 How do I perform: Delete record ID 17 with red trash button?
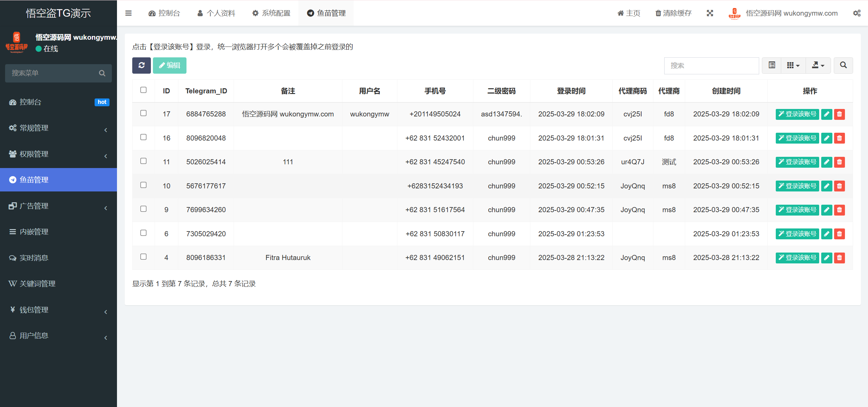point(840,114)
